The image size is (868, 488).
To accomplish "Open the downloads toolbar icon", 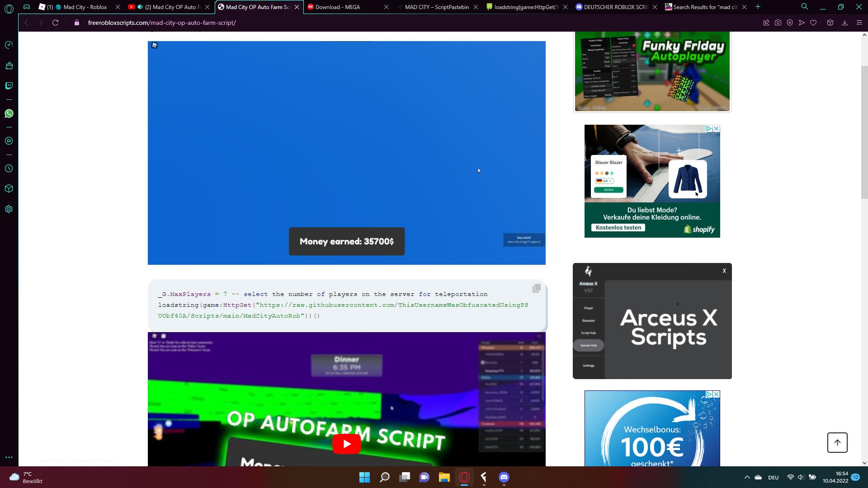I will coord(844,23).
